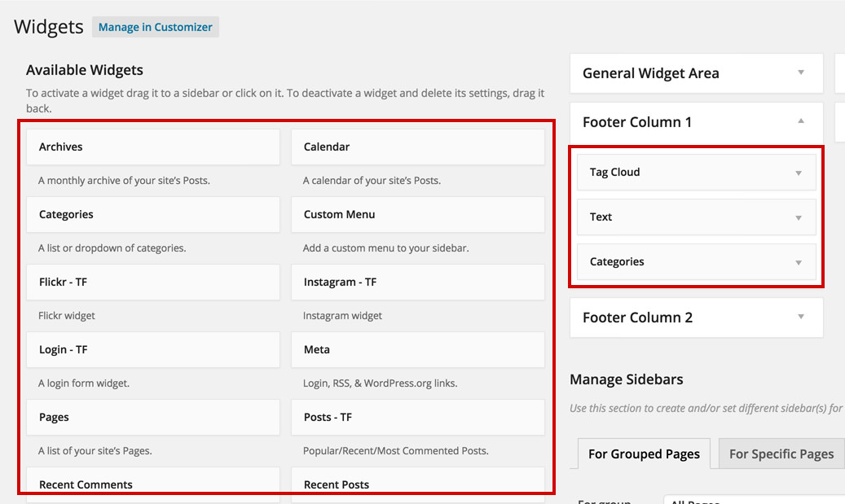Click the text "A list of your site's Pages."
The image size is (845, 504).
pyautogui.click(x=95, y=451)
